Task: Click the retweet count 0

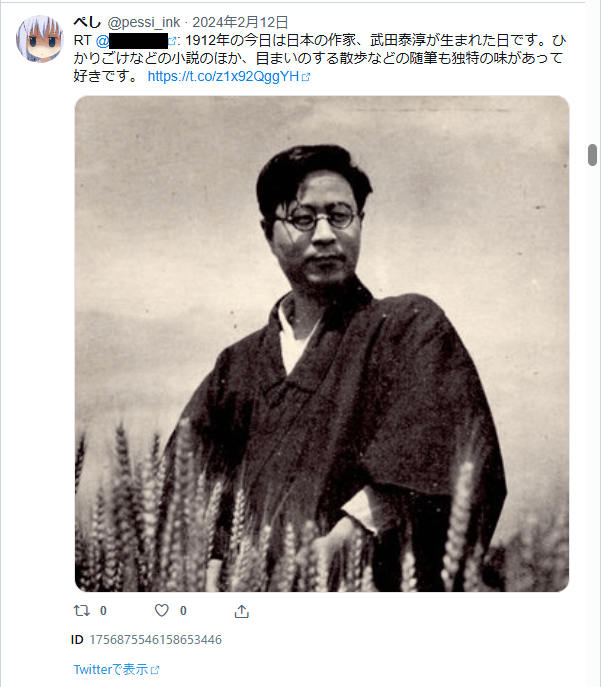Action: [103, 610]
